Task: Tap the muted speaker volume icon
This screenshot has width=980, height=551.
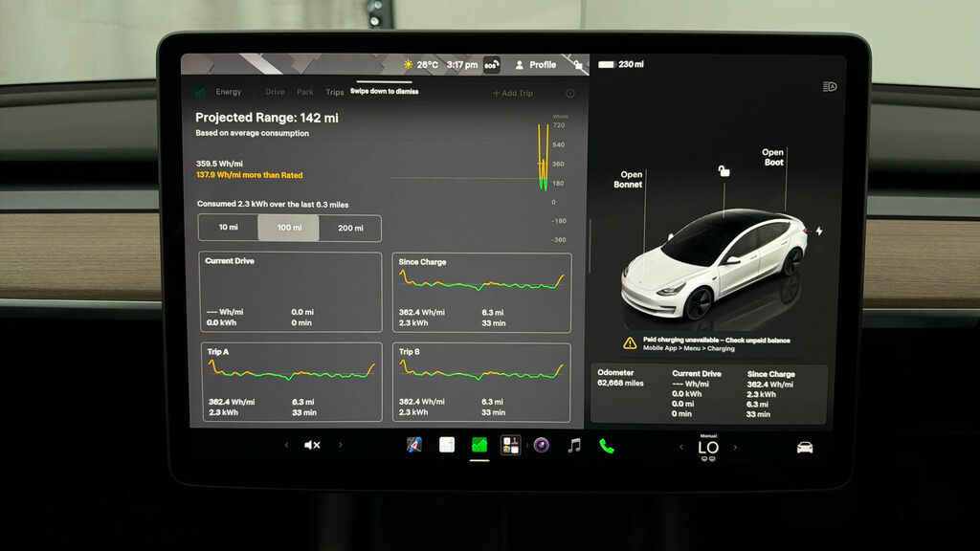Action: tap(312, 445)
